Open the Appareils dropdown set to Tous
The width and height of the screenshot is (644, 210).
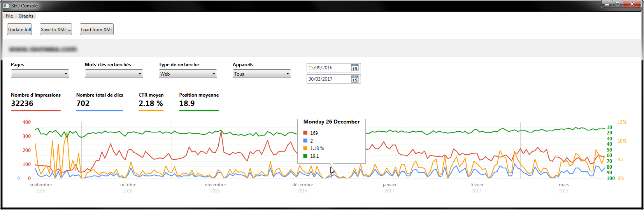261,74
